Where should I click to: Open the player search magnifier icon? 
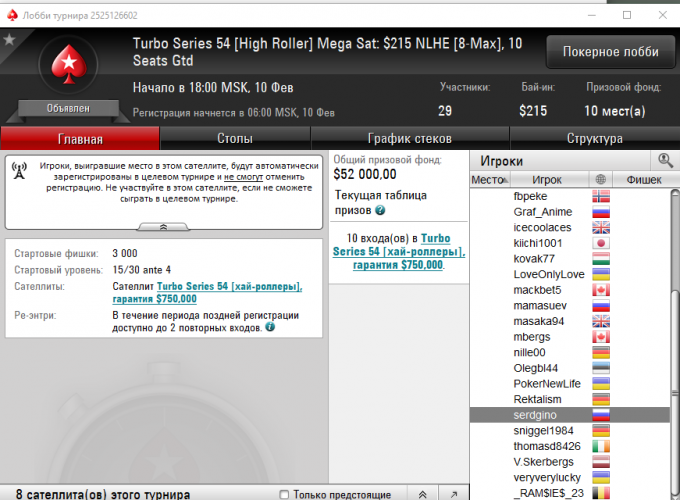tap(665, 160)
